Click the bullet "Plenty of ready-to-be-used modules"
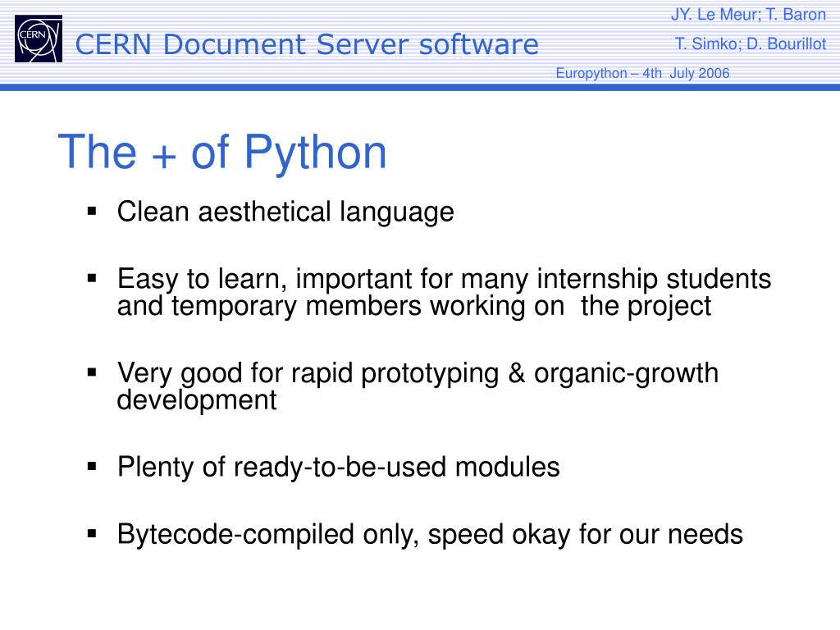Viewport: 840px width, 630px height. [339, 467]
